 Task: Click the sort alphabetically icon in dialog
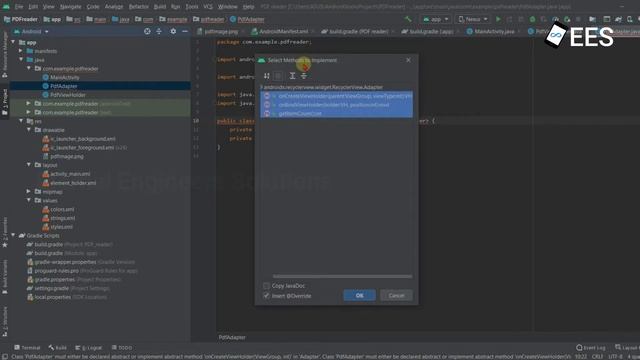coord(267,76)
